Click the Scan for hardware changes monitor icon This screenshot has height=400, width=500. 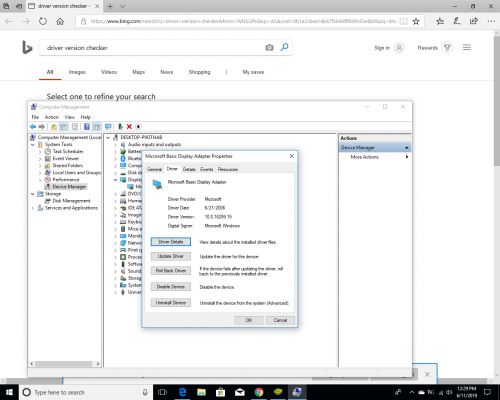108,127
